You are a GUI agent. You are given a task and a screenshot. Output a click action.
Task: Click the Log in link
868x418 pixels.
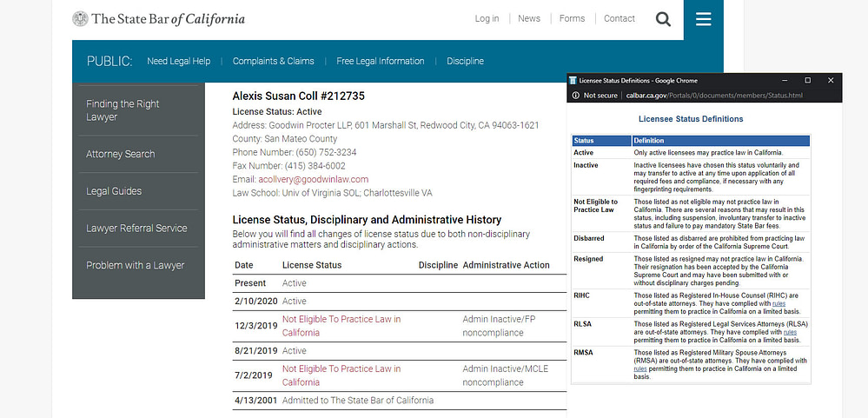[487, 18]
